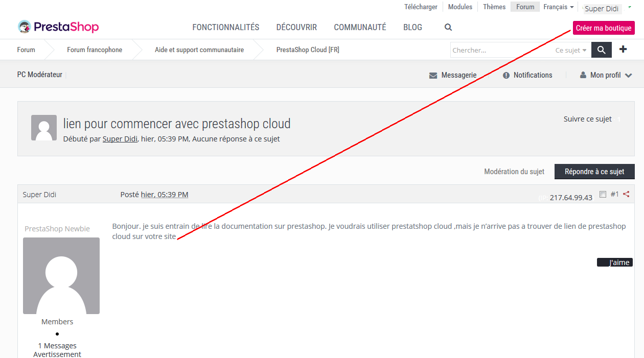Submit forum search with dark magnifier button

tap(602, 50)
